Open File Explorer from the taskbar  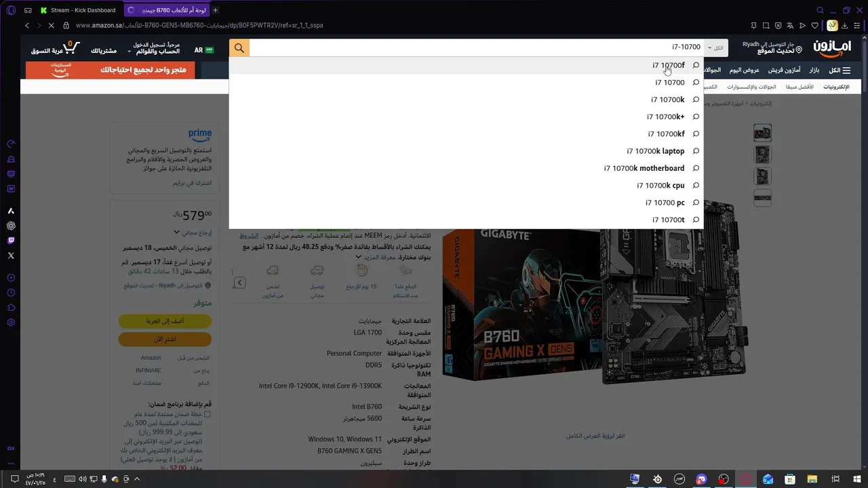click(812, 479)
